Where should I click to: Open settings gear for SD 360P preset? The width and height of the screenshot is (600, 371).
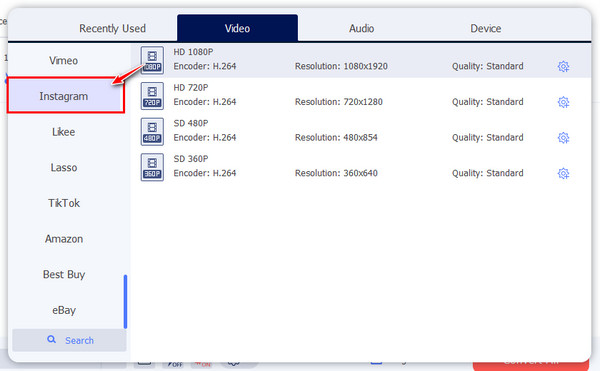(563, 173)
